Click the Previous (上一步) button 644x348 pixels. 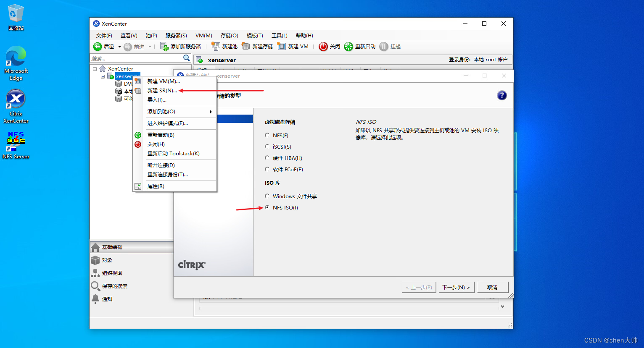419,287
